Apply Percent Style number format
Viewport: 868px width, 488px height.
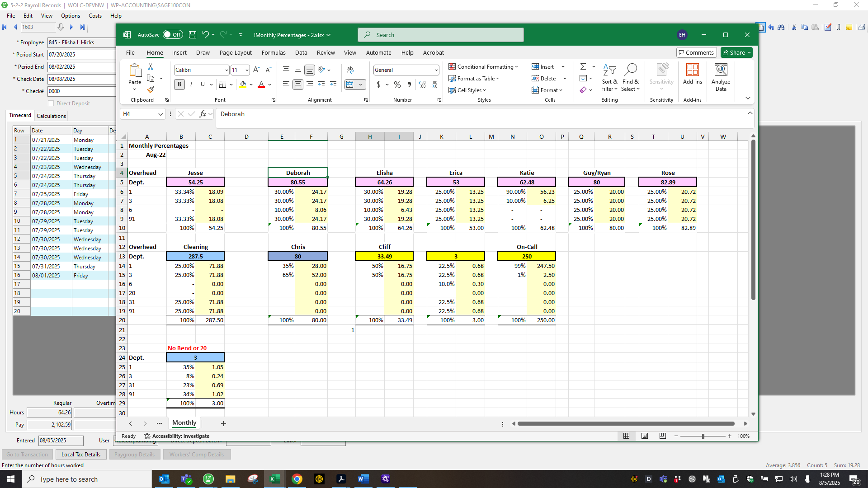click(397, 84)
